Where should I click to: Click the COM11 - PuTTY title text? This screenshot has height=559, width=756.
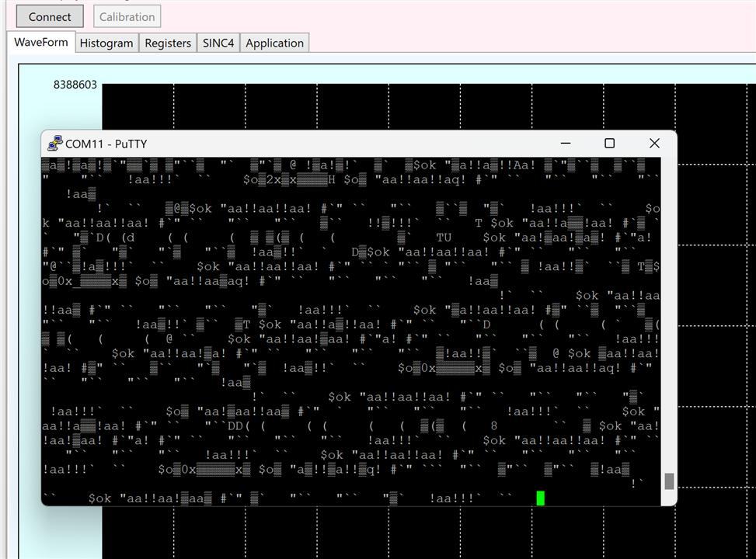pos(106,144)
